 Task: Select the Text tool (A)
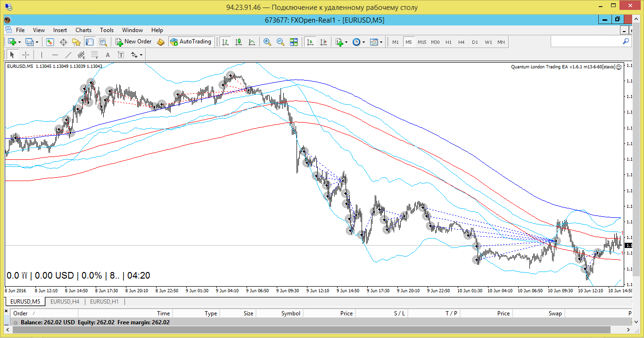tap(107, 55)
